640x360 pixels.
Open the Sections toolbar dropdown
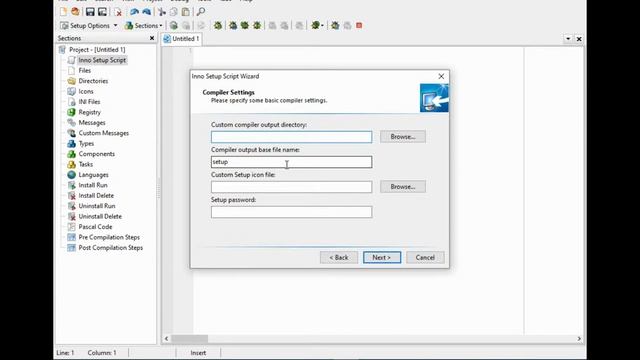143,25
